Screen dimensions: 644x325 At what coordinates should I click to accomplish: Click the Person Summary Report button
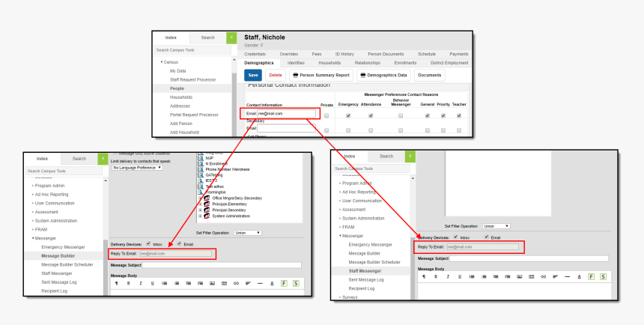pos(322,76)
